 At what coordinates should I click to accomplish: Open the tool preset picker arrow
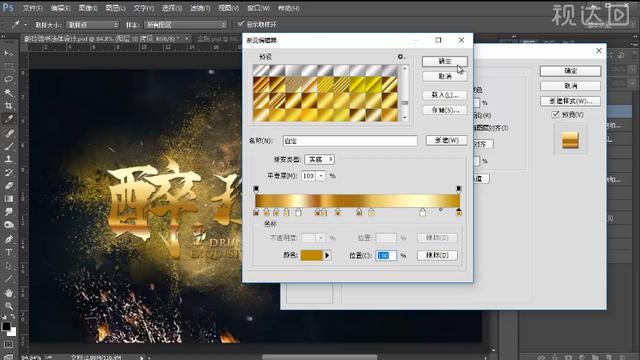[25, 25]
